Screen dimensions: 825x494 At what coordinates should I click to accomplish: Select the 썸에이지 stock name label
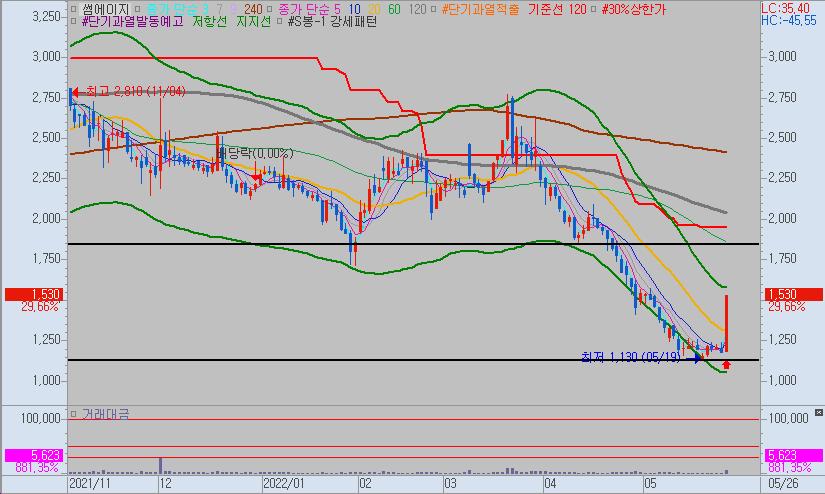click(x=106, y=9)
